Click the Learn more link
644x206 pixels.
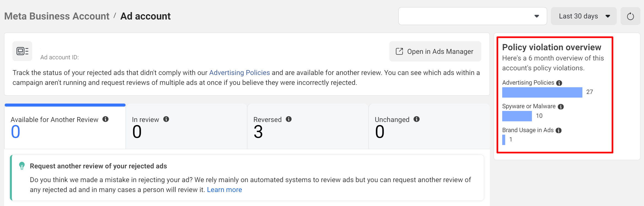click(x=224, y=190)
